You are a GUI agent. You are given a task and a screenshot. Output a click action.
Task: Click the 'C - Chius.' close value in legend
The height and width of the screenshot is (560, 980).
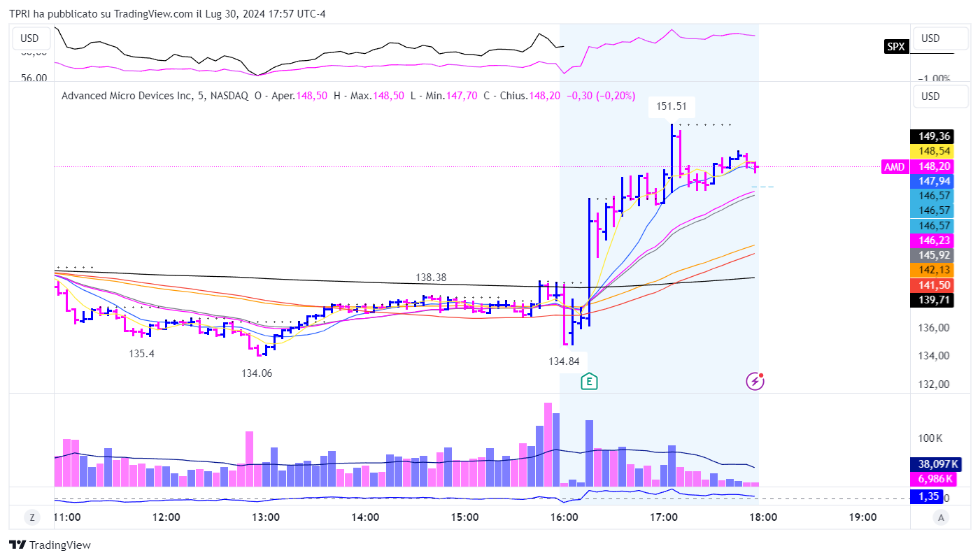pos(544,96)
